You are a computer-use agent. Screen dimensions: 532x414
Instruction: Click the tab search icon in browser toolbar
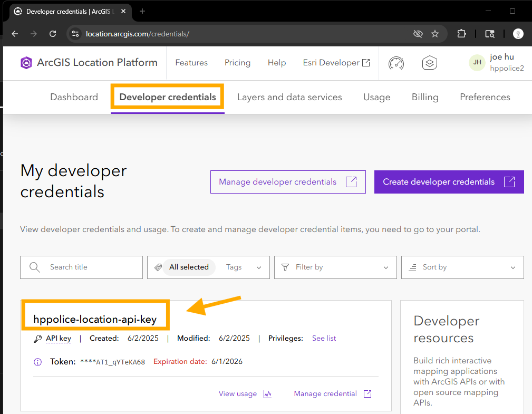[490, 34]
